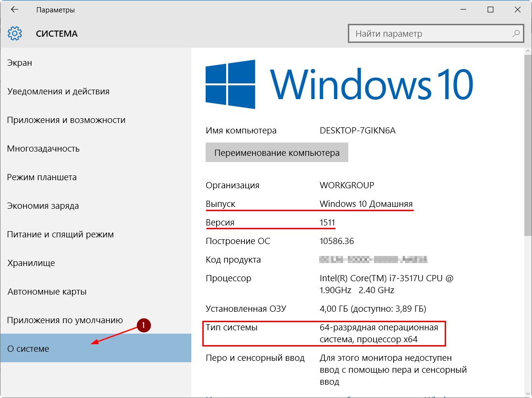Image resolution: width=532 pixels, height=398 pixels.
Task: Go back with the arrow icon
Action: tap(14, 10)
